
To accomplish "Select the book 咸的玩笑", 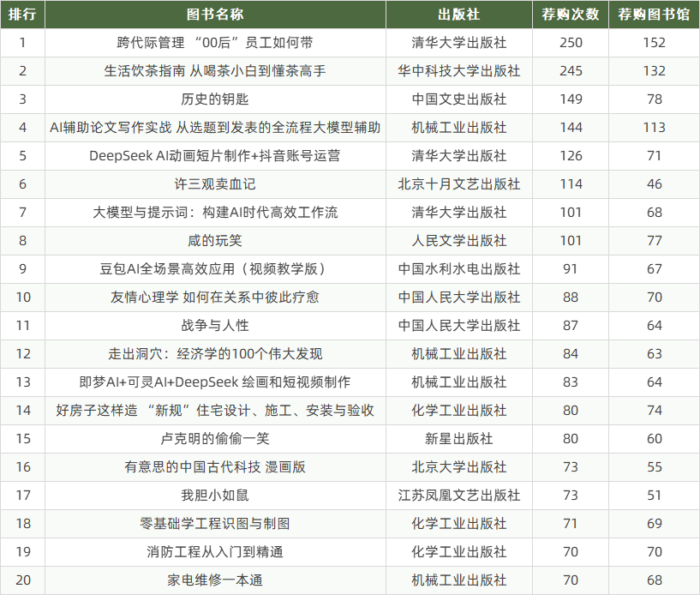I will (x=215, y=241).
